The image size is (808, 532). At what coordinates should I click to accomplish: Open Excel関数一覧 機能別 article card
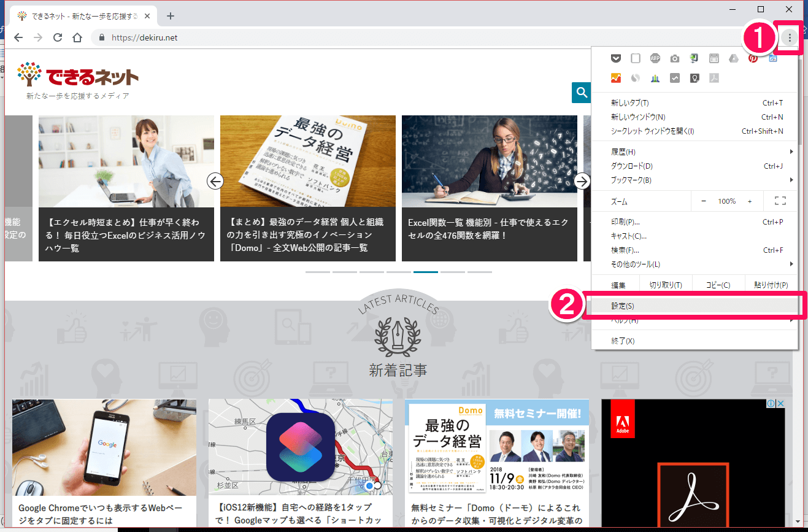click(490, 188)
